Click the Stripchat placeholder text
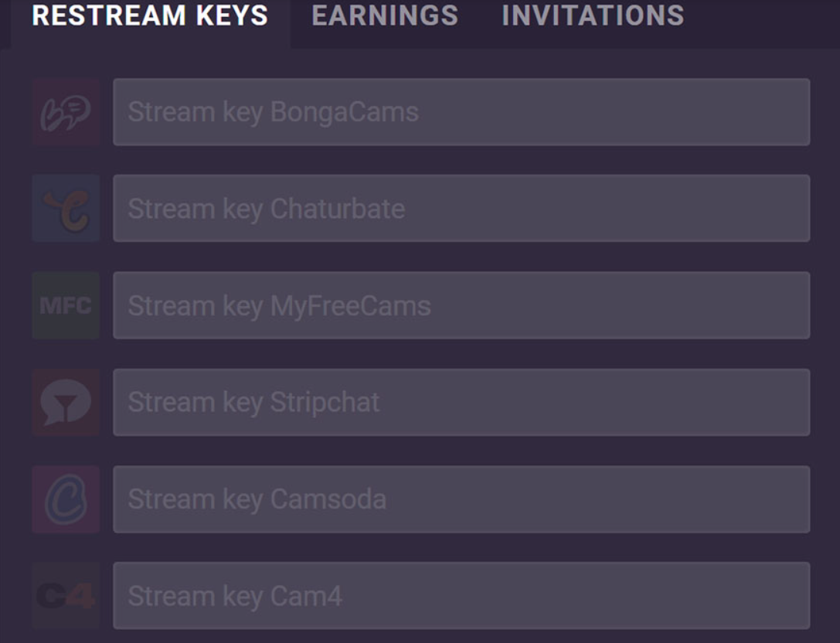840x643 pixels. pyautogui.click(x=253, y=402)
